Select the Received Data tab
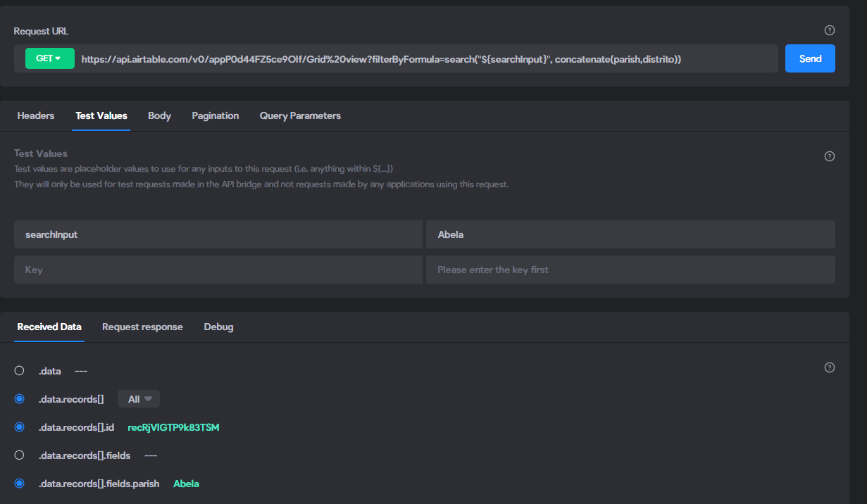 [49, 327]
